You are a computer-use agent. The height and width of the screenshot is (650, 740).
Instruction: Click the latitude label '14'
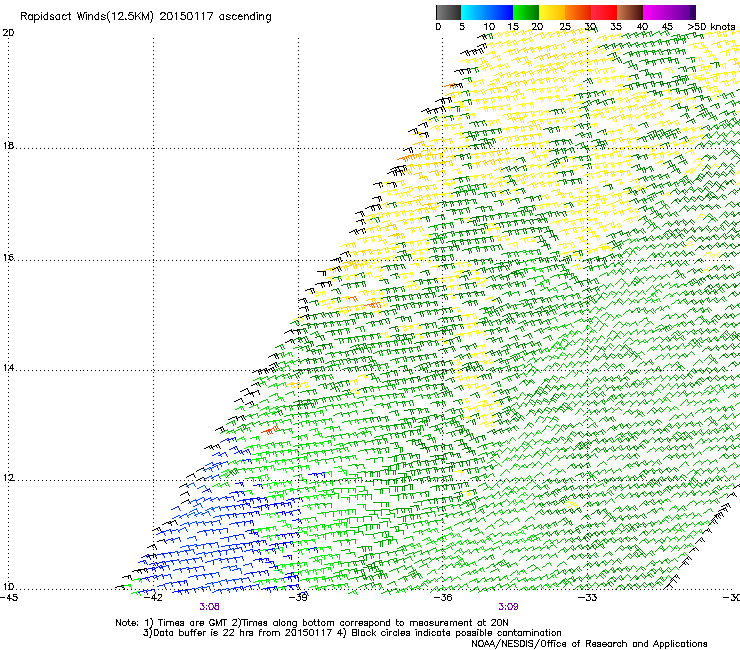click(x=8, y=368)
